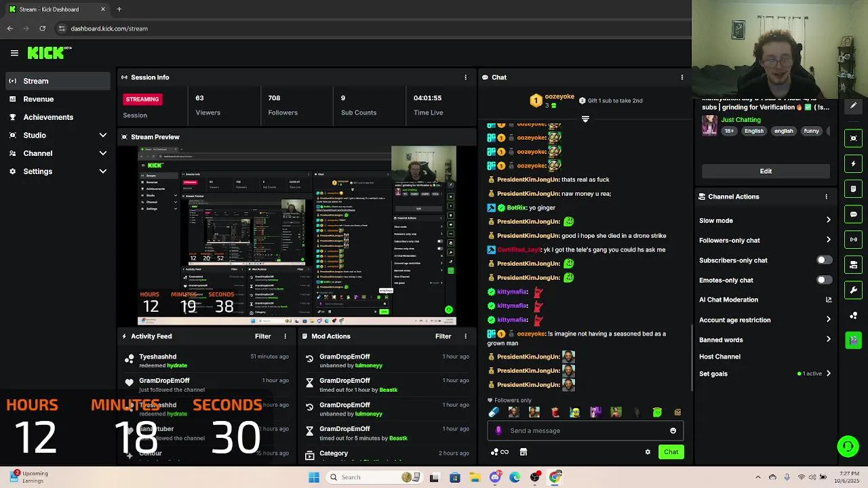Click Host Channel action
868x488 pixels.
pos(719,357)
